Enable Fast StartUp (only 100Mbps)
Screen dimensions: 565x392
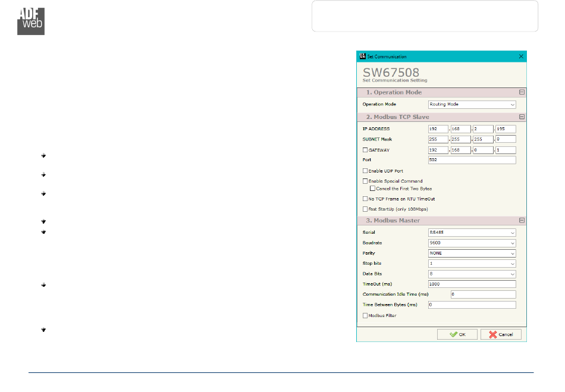(x=365, y=209)
